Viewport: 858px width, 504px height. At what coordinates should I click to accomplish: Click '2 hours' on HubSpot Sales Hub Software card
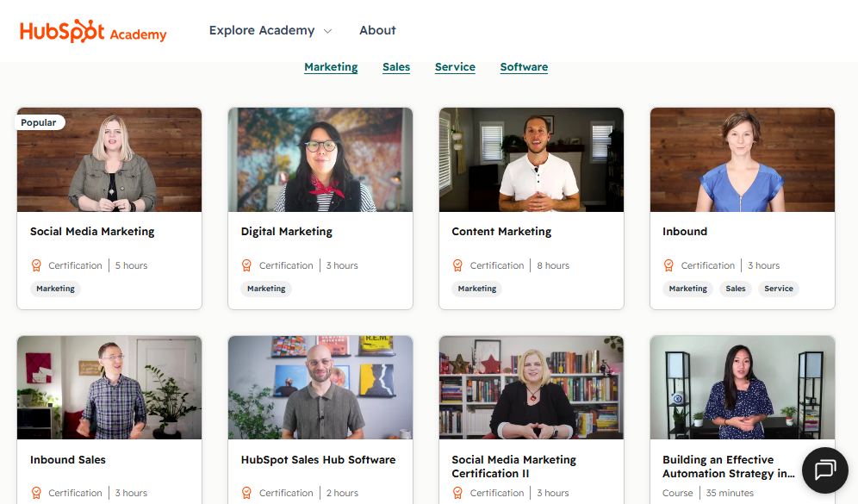point(343,493)
